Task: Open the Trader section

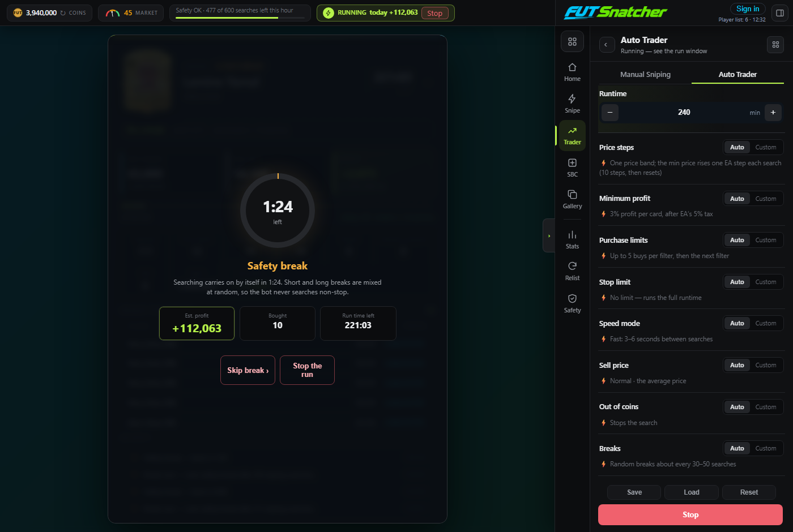Action: (572, 135)
